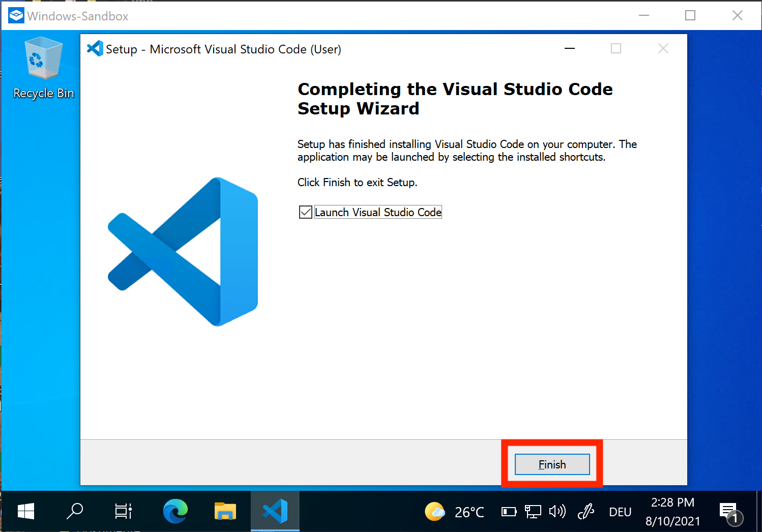Open the weather widget showing 26°C
The height and width of the screenshot is (532, 762).
coord(454,512)
